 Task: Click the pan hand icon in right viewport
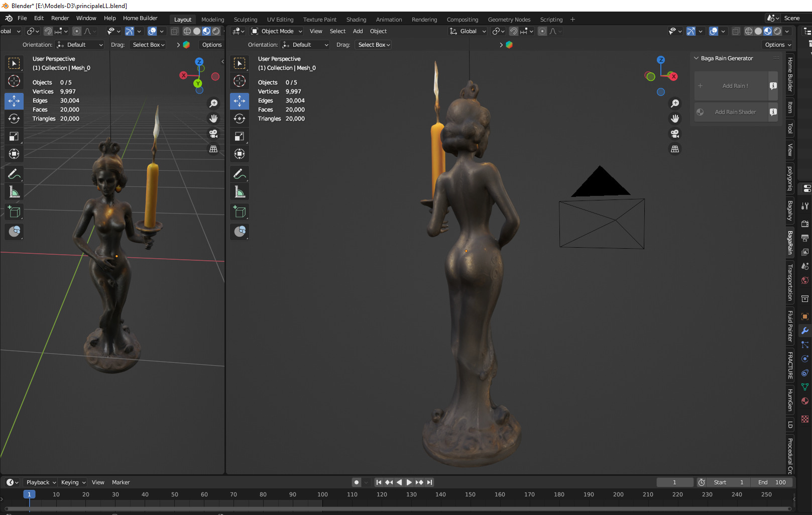[x=675, y=119]
